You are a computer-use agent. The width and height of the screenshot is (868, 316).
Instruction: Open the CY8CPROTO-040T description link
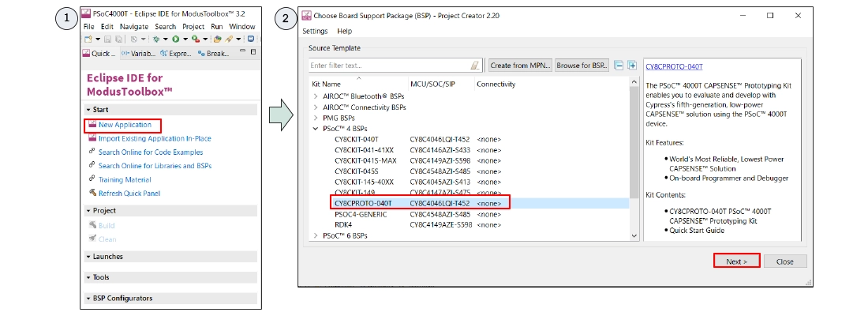point(674,66)
